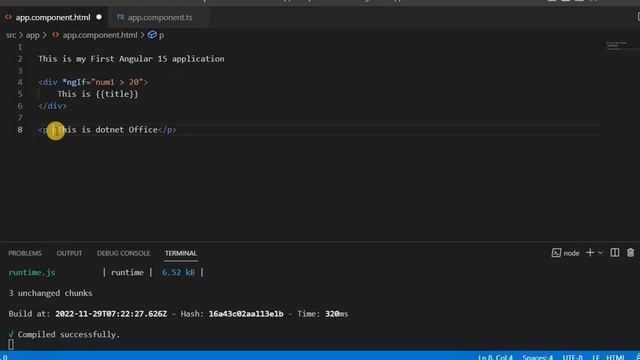The image size is (640, 360).
Task: Show the DEBUG CONSOLE tab
Action: tap(123, 253)
